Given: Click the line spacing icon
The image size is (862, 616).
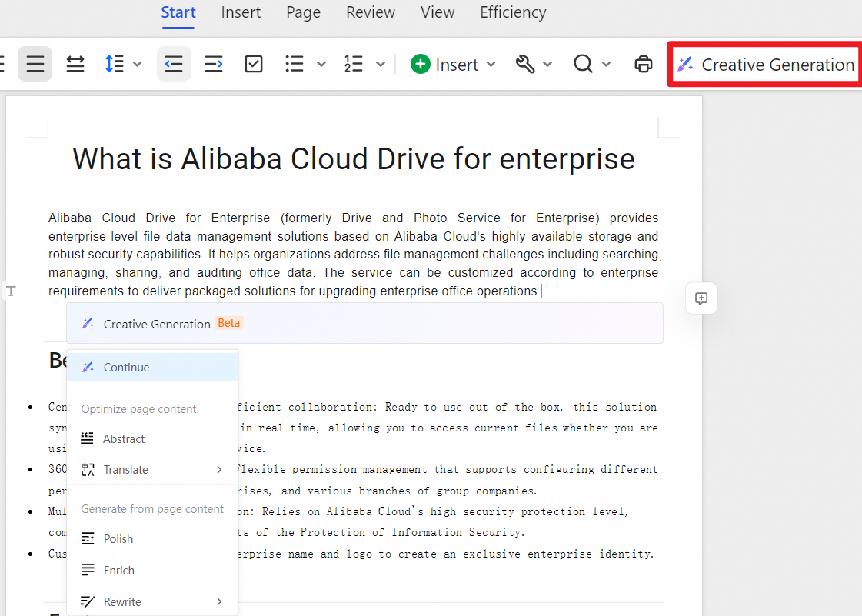Looking at the screenshot, I should [x=115, y=65].
